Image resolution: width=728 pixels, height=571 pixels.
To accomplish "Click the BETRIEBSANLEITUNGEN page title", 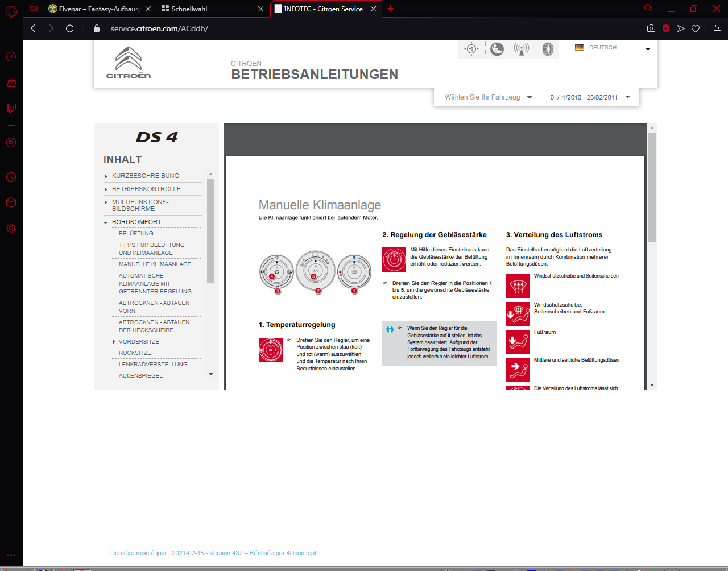I will [315, 75].
